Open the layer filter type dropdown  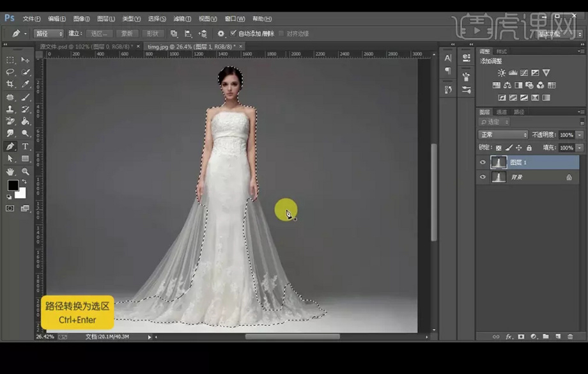(x=494, y=122)
